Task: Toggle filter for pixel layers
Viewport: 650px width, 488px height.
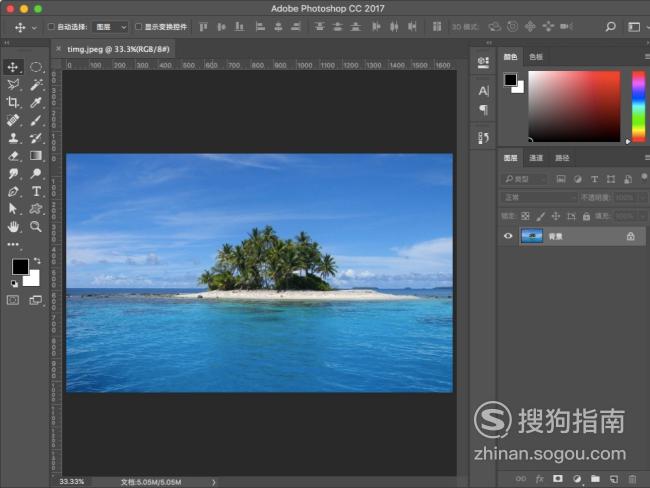Action: [x=561, y=179]
